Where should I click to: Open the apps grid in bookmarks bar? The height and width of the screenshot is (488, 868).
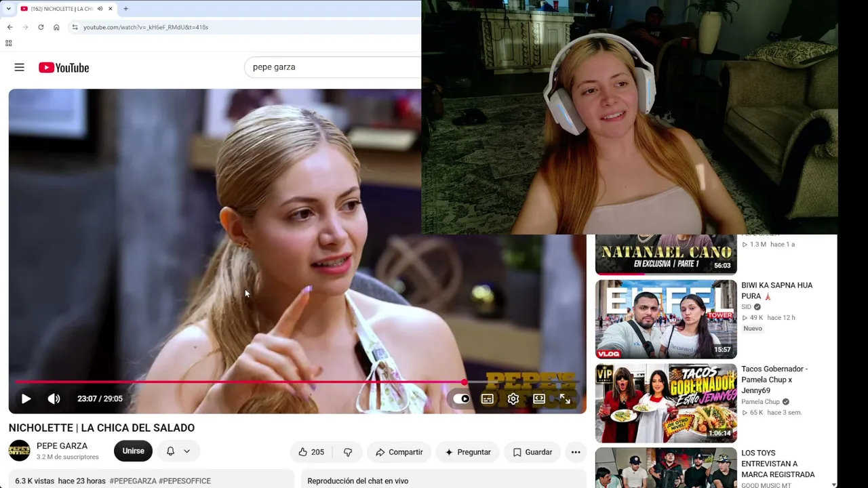9,43
